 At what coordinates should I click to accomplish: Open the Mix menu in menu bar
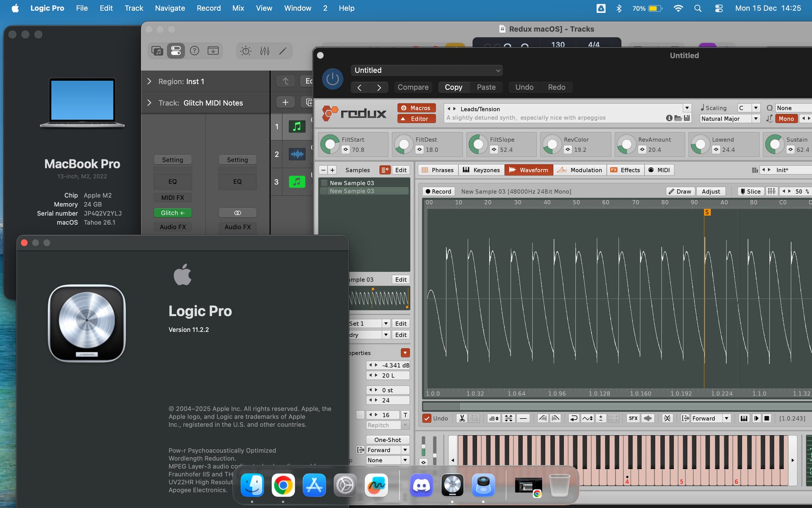(238, 8)
